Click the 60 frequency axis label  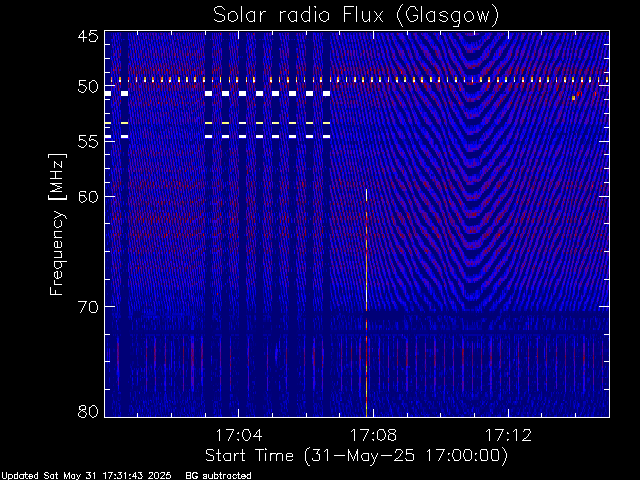[88, 197]
